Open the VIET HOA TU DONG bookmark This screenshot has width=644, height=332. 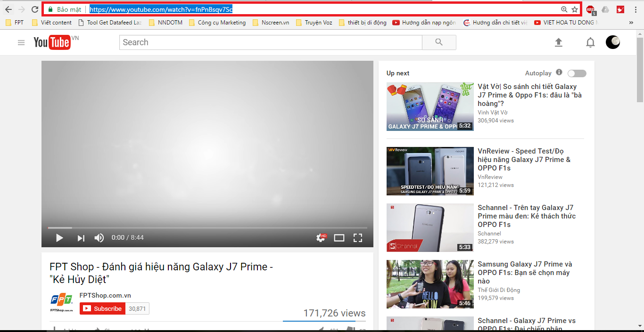click(x=566, y=23)
